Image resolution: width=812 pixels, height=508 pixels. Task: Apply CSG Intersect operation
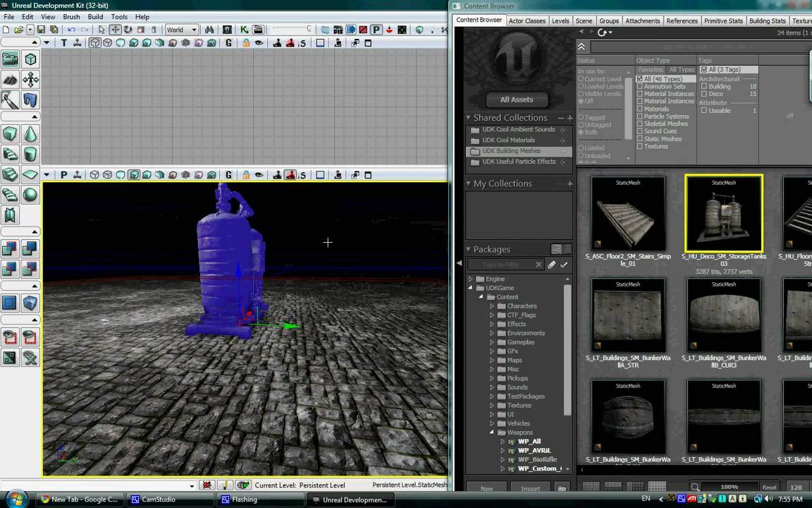[10, 269]
